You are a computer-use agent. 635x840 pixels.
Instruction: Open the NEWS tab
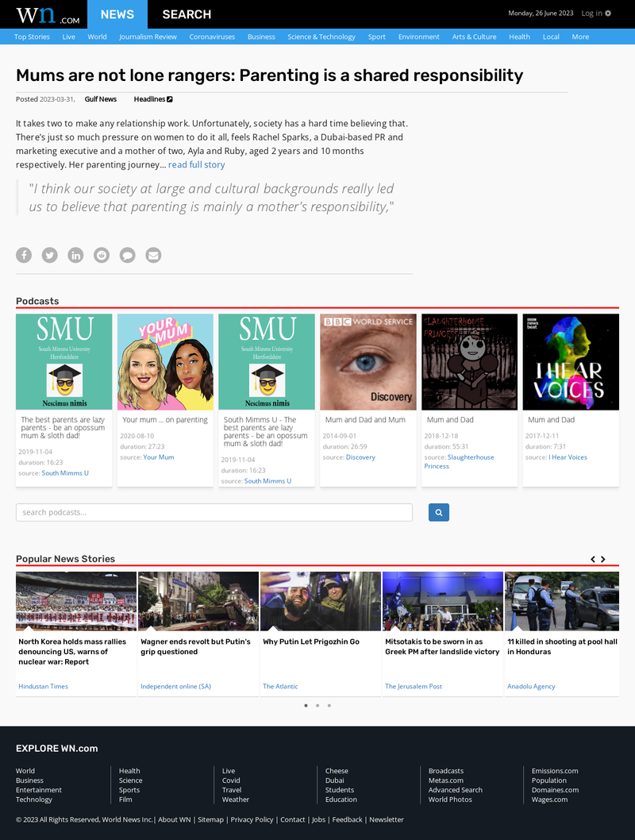[117, 14]
